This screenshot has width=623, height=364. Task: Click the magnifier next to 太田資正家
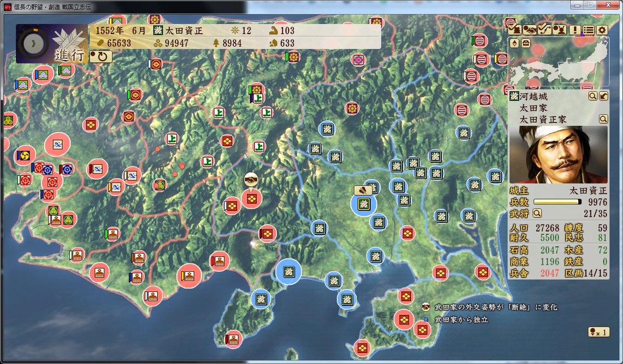click(x=603, y=119)
